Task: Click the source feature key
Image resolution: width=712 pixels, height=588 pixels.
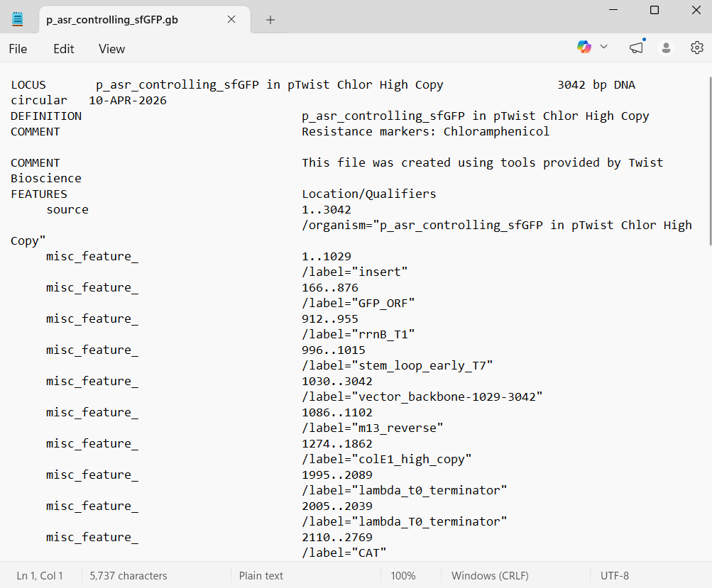Action: 67,210
